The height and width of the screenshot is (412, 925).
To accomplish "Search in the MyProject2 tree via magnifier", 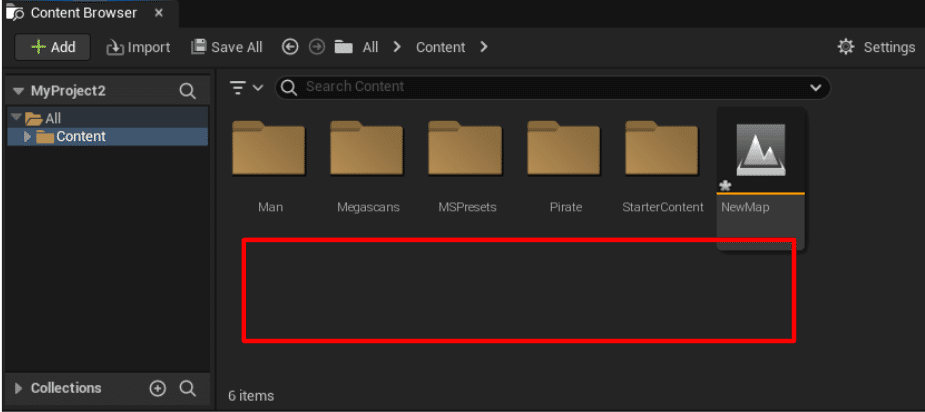I will point(188,91).
